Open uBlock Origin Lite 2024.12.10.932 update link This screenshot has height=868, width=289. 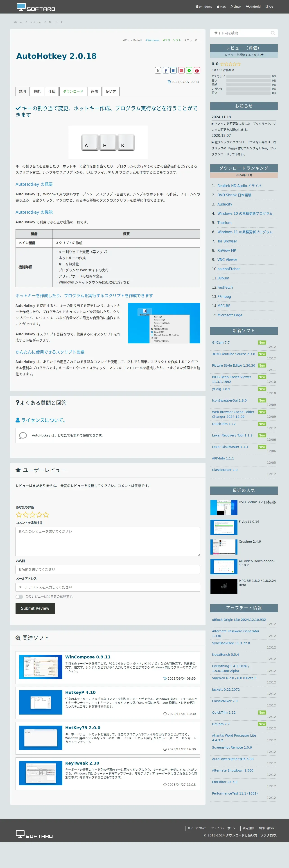tap(239, 620)
